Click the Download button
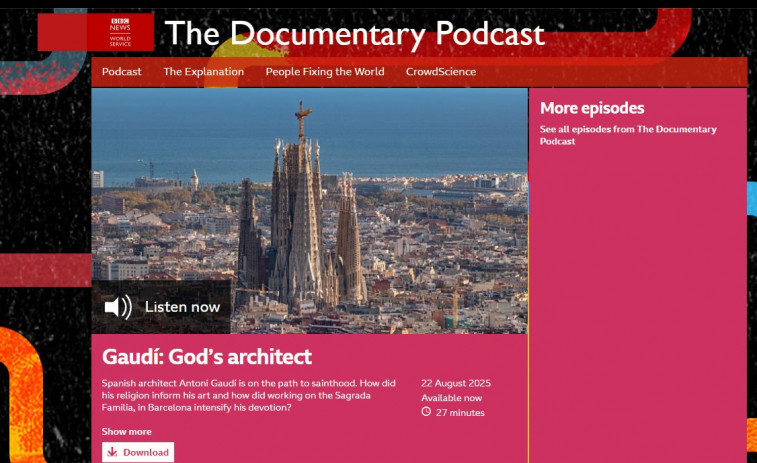Image resolution: width=757 pixels, height=463 pixels. click(x=138, y=452)
